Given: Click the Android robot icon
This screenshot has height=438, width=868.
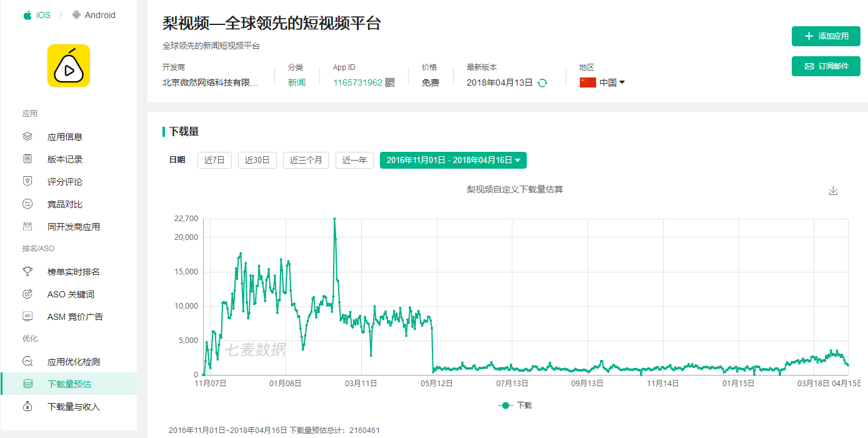Looking at the screenshot, I should point(76,15).
